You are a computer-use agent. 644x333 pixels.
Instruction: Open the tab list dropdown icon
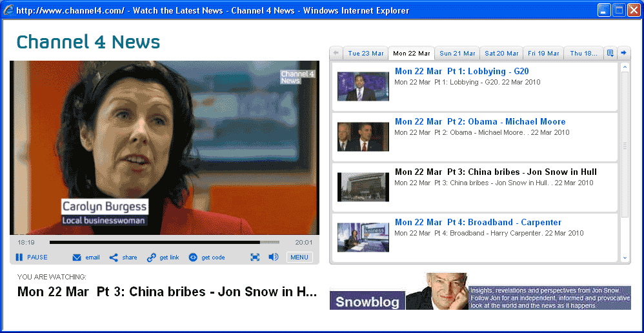[x=610, y=53]
